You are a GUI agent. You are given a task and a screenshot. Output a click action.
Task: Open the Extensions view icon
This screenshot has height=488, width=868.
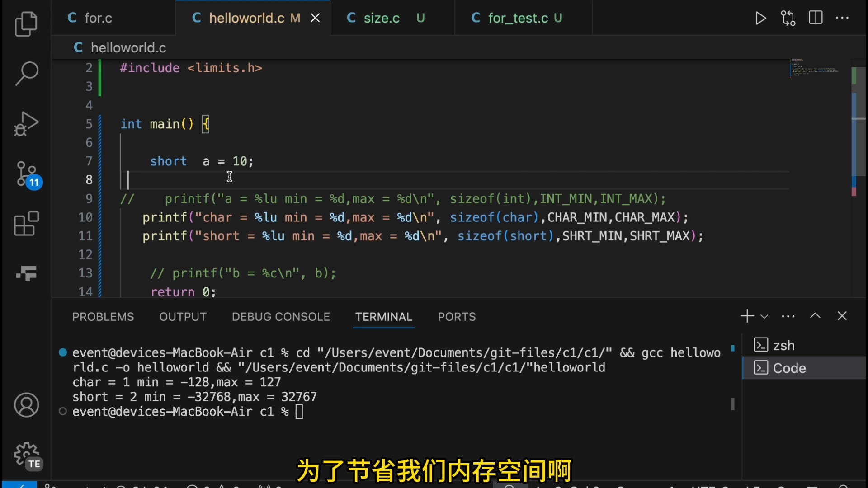[x=26, y=224]
